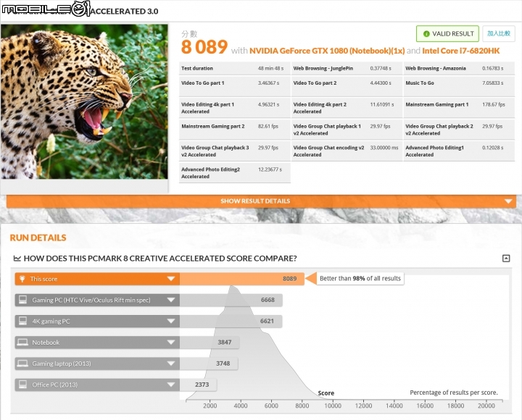Click the arrow on SHOW RESULT DETAILS bar

coord(508,201)
